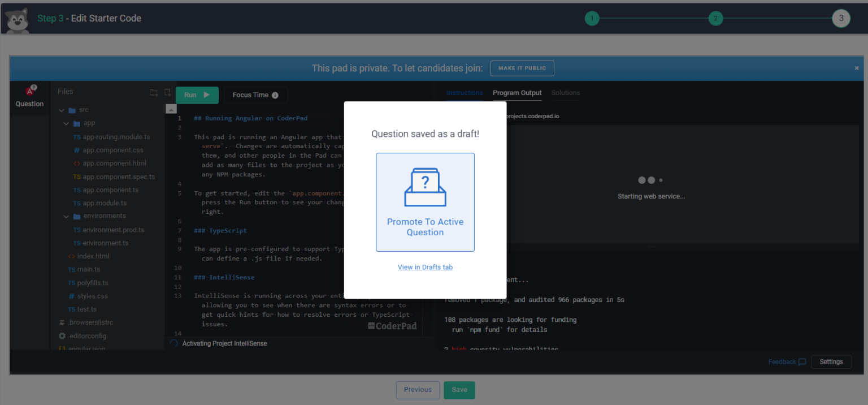Image resolution: width=868 pixels, height=405 pixels.
Task: Click the editor scrollbar up arrow
Action: click(x=171, y=109)
